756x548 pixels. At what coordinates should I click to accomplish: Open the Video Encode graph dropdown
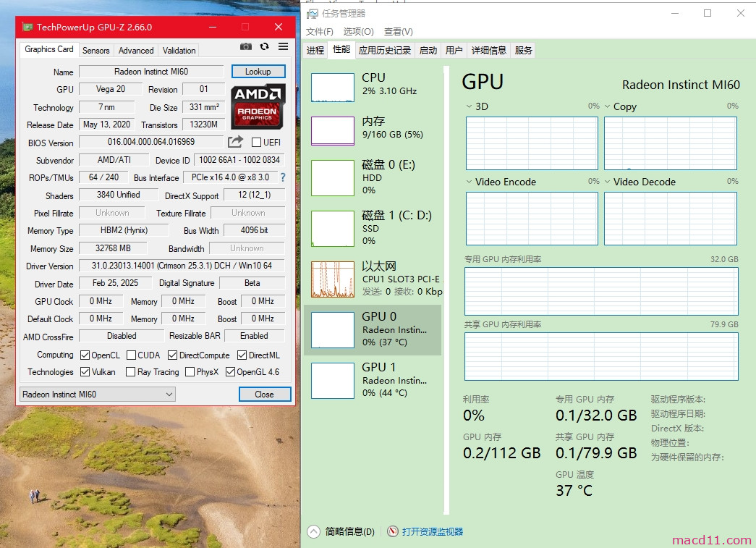pos(469,182)
